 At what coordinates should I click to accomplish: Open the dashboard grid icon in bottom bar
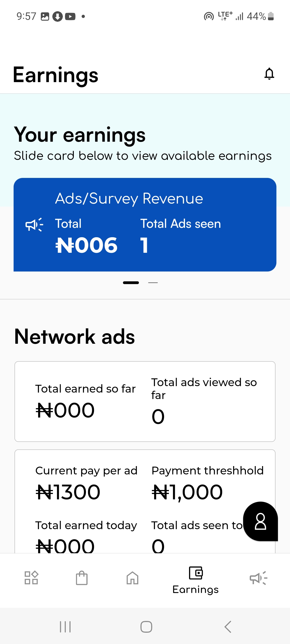click(31, 577)
